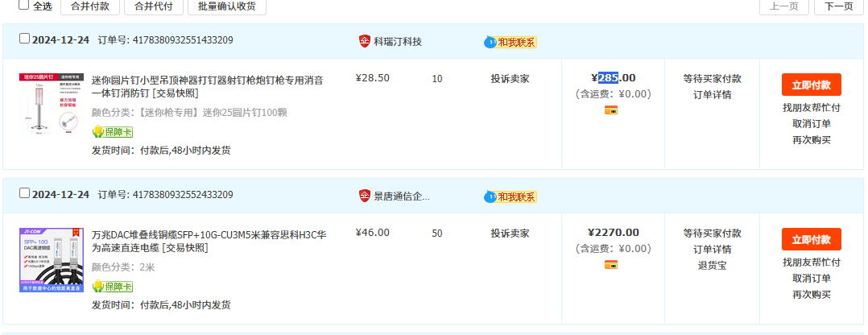868x335 pixels.
Task: Click payment card icon under ¥285.00
Action: coord(611,110)
